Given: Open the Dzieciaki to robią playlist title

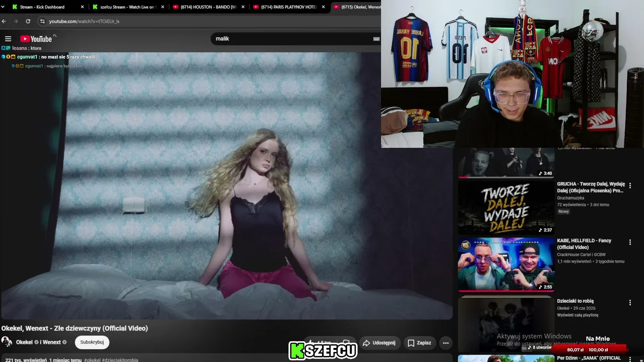Looking at the screenshot, I should pyautogui.click(x=575, y=301).
